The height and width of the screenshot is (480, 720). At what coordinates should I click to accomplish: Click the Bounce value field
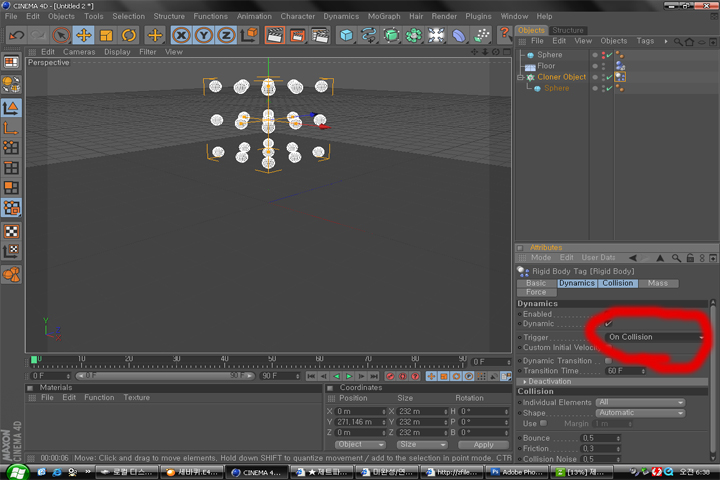coord(601,438)
